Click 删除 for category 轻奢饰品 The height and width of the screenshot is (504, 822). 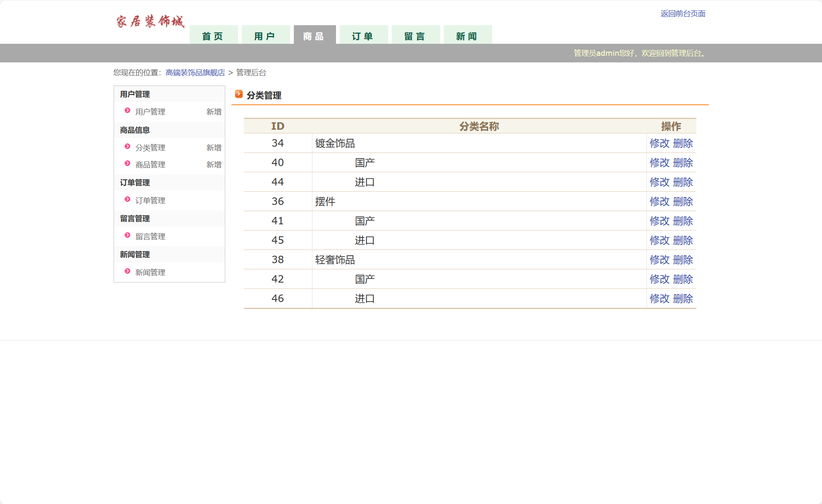coord(684,260)
